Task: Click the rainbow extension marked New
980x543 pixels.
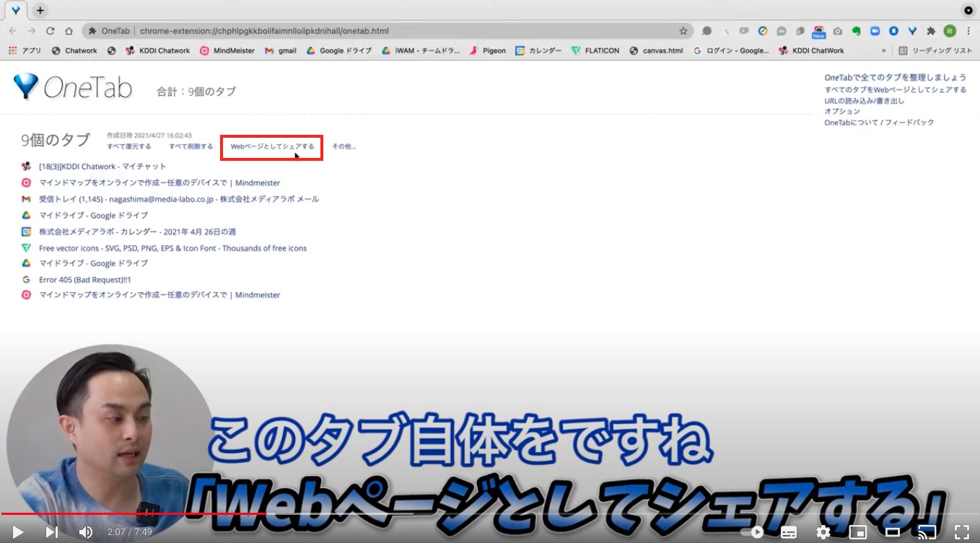Action: pyautogui.click(x=818, y=32)
